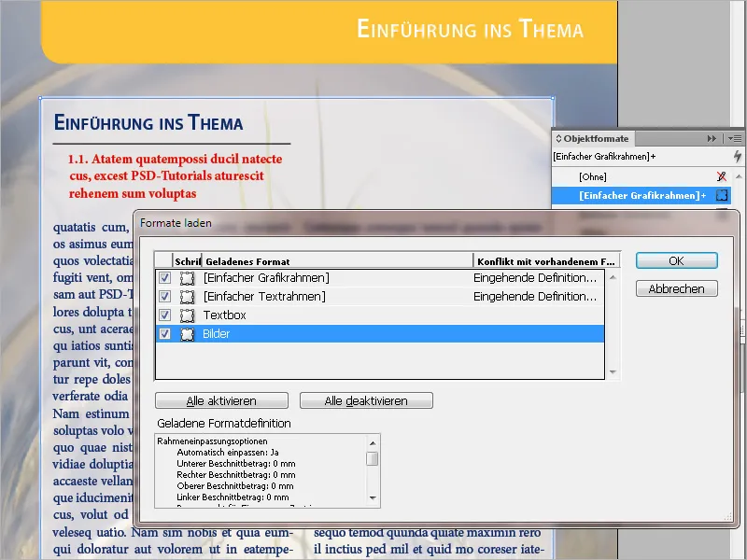Switch to the Objektformate panel tab

(x=598, y=138)
